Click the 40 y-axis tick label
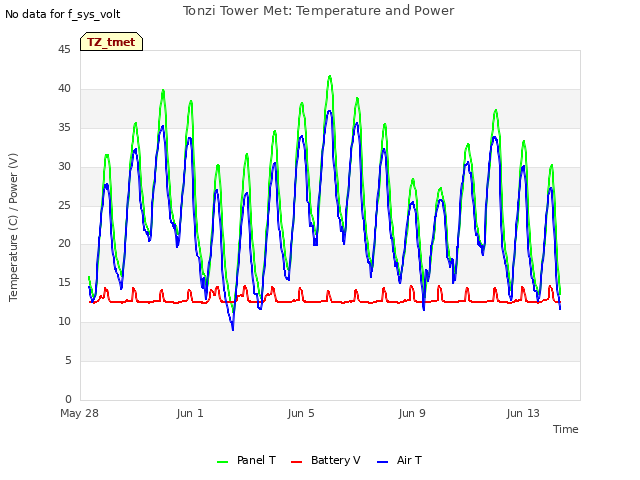640x480 pixels. (x=64, y=88)
